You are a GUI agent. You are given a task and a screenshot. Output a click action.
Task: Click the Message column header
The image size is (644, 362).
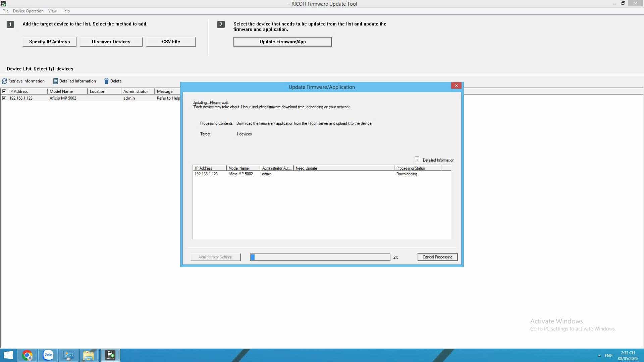(168, 91)
